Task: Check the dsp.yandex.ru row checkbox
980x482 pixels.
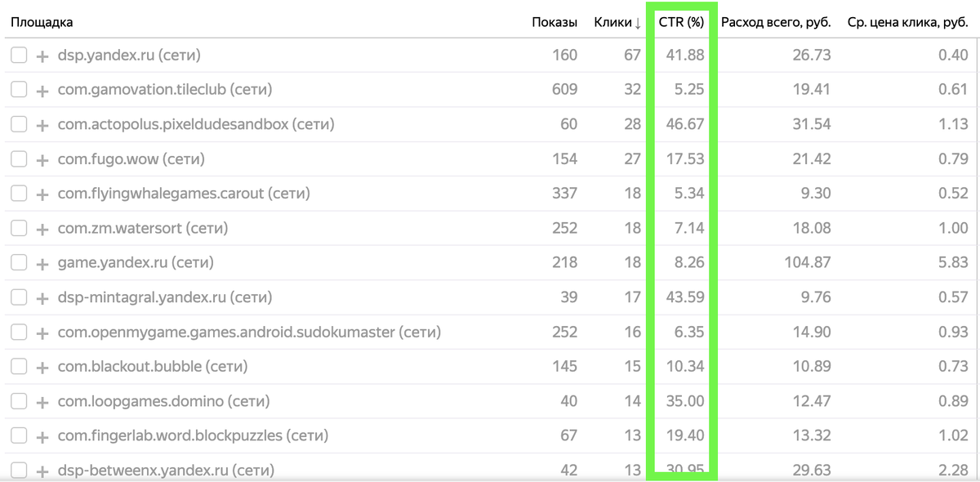Action: (19, 56)
